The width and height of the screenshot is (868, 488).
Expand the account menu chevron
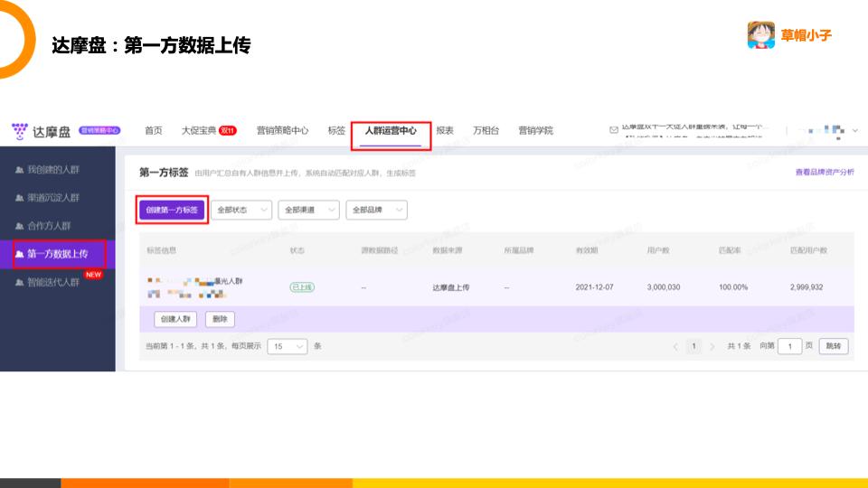855,130
